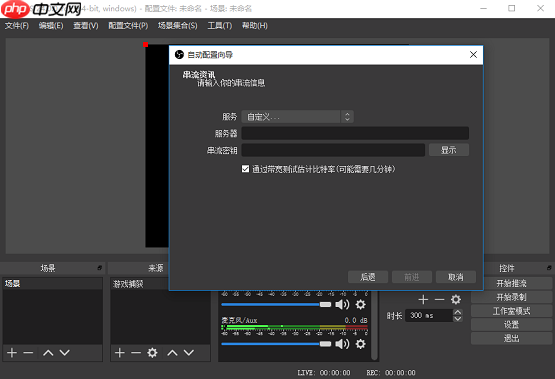
Task: Move the source down in the sources list
Action: tap(189, 352)
